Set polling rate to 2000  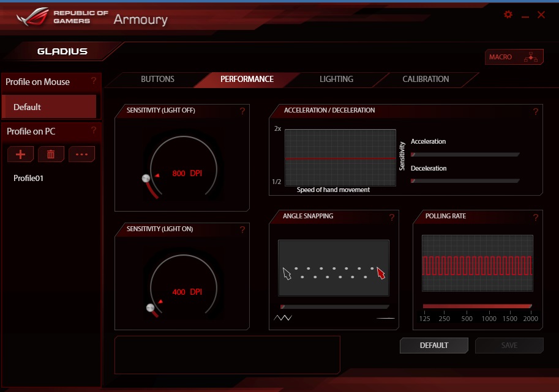point(530,318)
